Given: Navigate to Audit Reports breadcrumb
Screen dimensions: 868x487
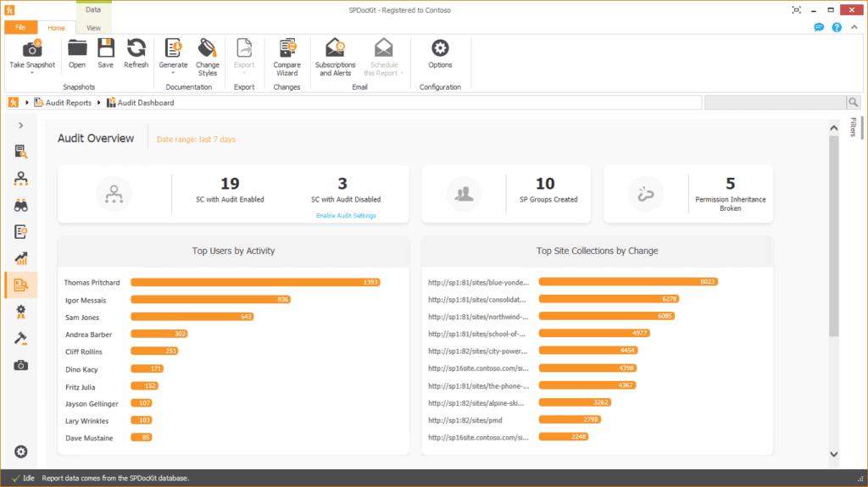Looking at the screenshot, I should pos(63,102).
